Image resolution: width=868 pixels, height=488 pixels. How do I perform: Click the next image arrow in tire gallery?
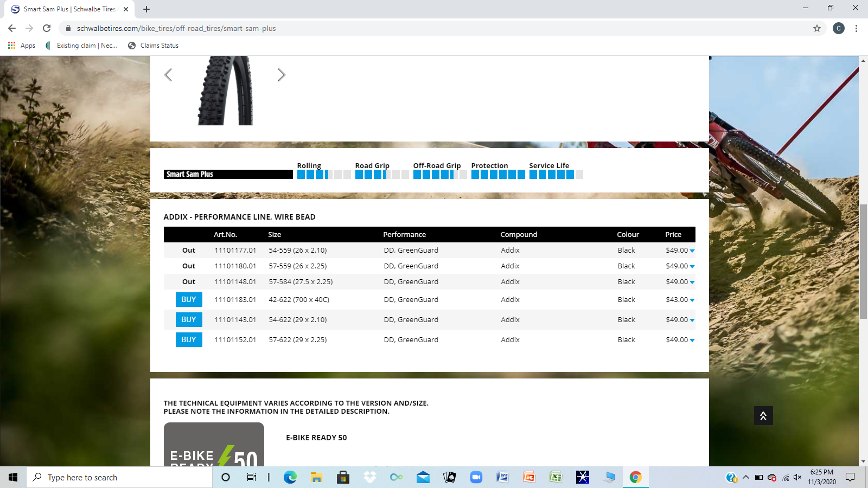pyautogui.click(x=281, y=75)
